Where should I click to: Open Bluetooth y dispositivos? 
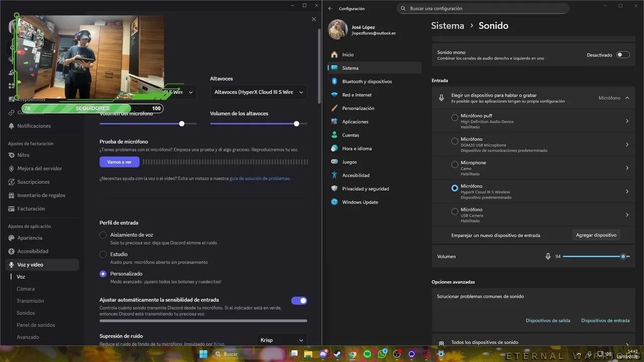pyautogui.click(x=374, y=81)
